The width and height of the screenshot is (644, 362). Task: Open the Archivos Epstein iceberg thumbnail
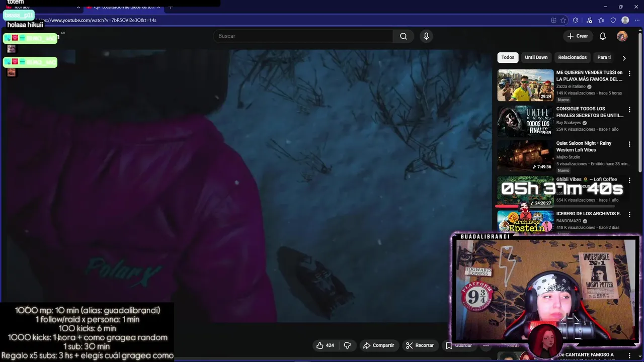pyautogui.click(x=525, y=222)
